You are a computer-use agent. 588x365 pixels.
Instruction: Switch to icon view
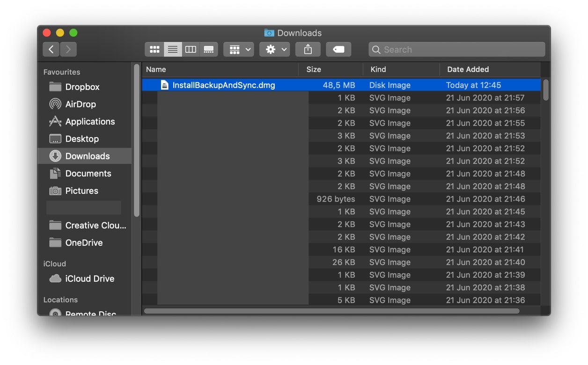(154, 49)
